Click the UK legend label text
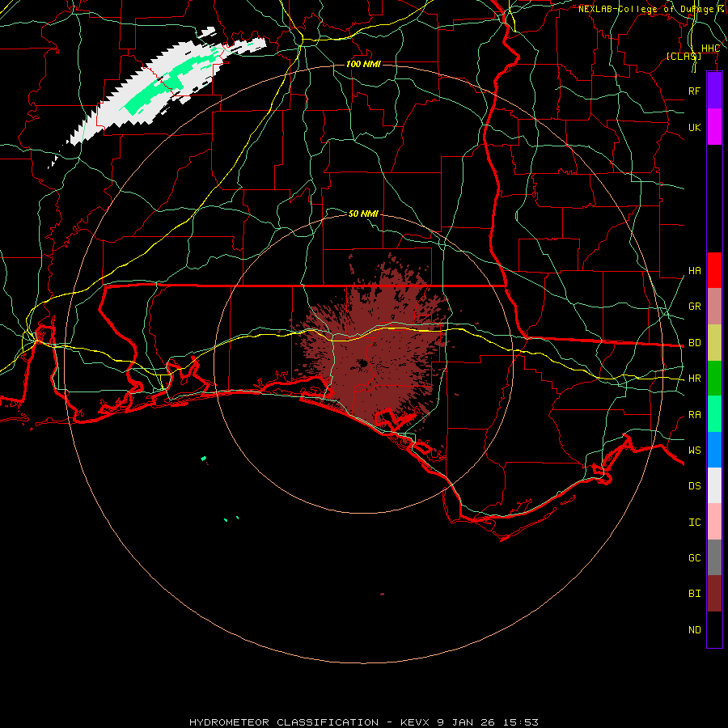The width and height of the screenshot is (728, 728). pyautogui.click(x=694, y=127)
